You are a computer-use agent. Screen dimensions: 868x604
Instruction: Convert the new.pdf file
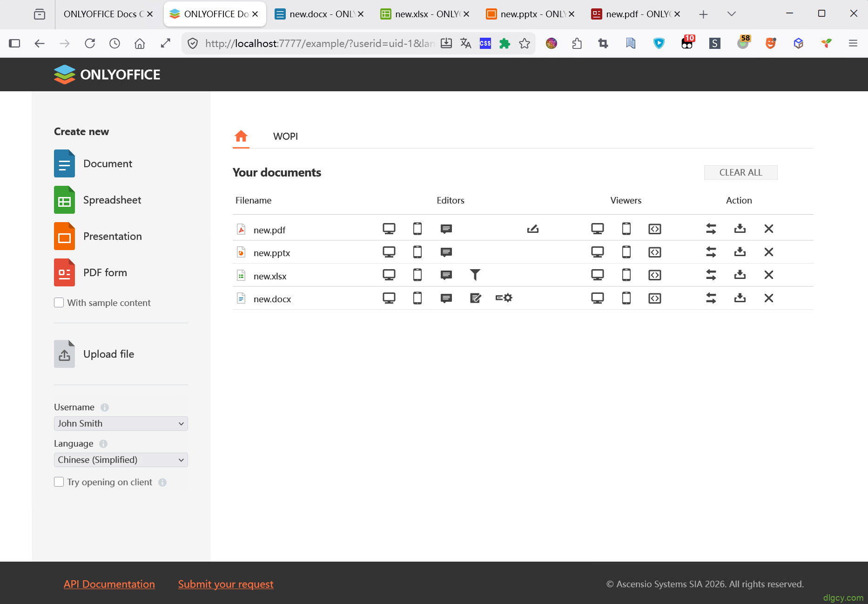coord(711,229)
